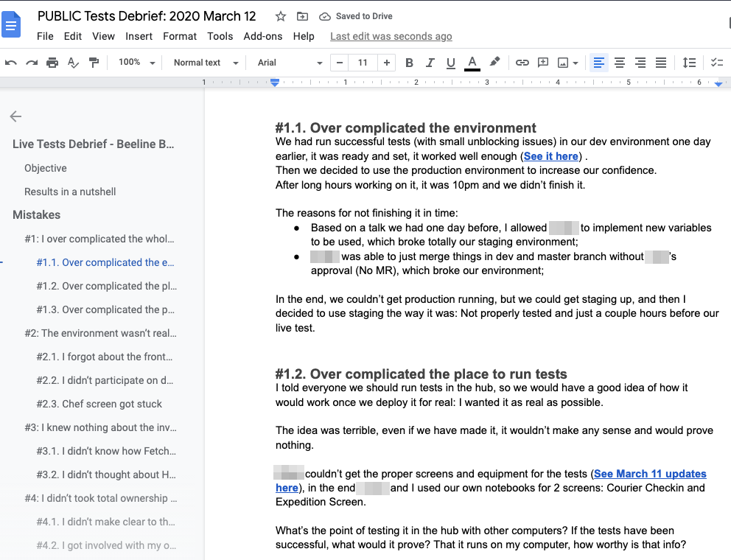
Task: Open line spacing options
Action: (689, 63)
